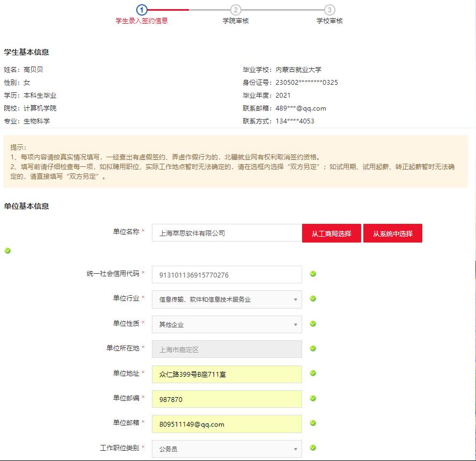
Task: Select step 1 学生录入签约信息
Action: (x=142, y=10)
